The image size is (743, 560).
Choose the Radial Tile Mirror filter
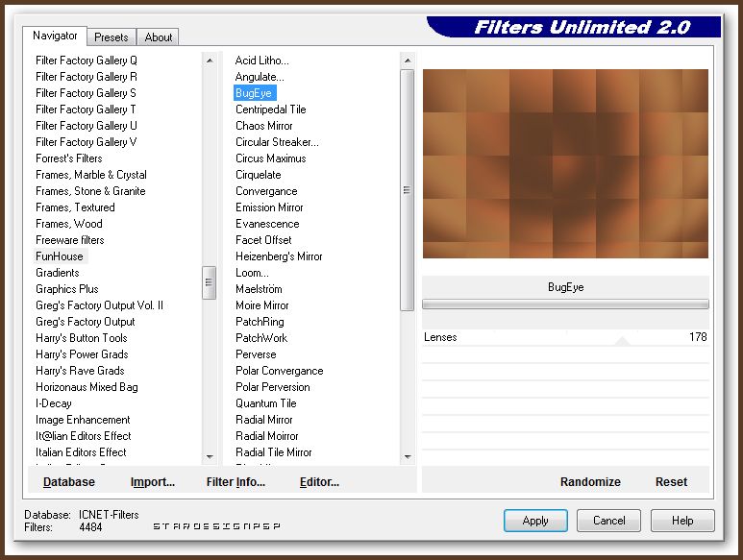[273, 452]
